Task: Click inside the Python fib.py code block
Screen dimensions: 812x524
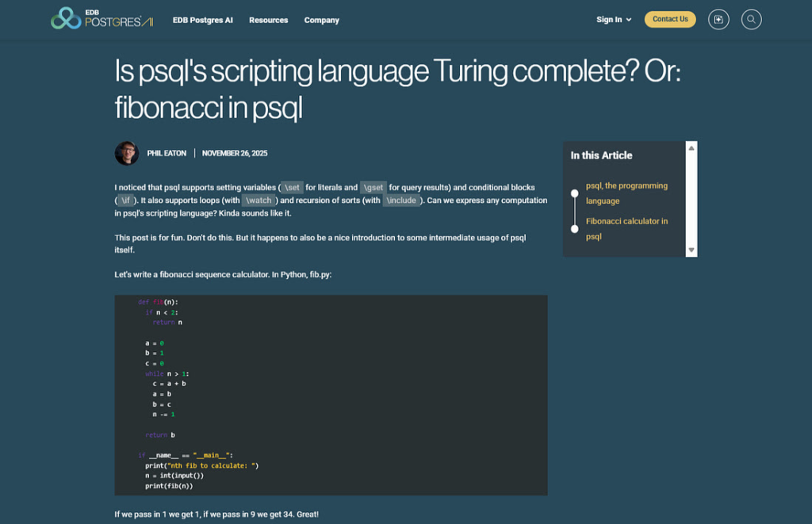Action: pyautogui.click(x=331, y=395)
